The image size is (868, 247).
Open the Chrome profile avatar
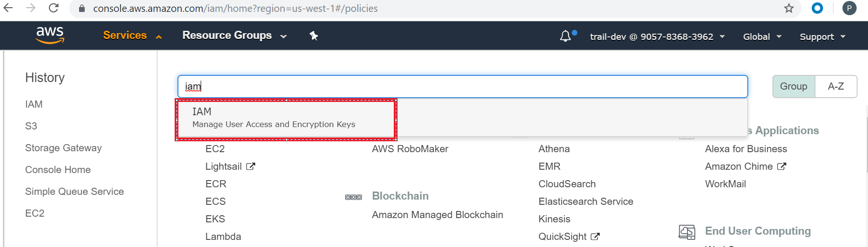[x=849, y=9]
